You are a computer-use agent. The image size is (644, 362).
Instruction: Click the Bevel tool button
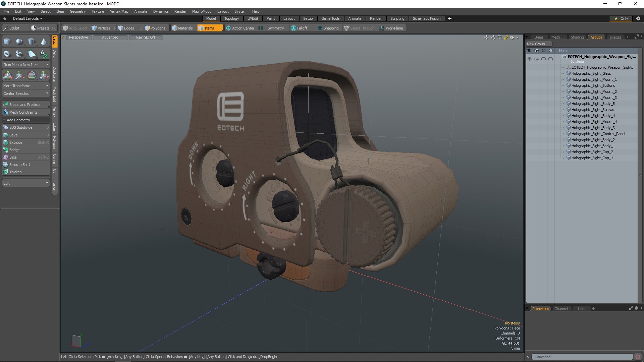[26, 135]
